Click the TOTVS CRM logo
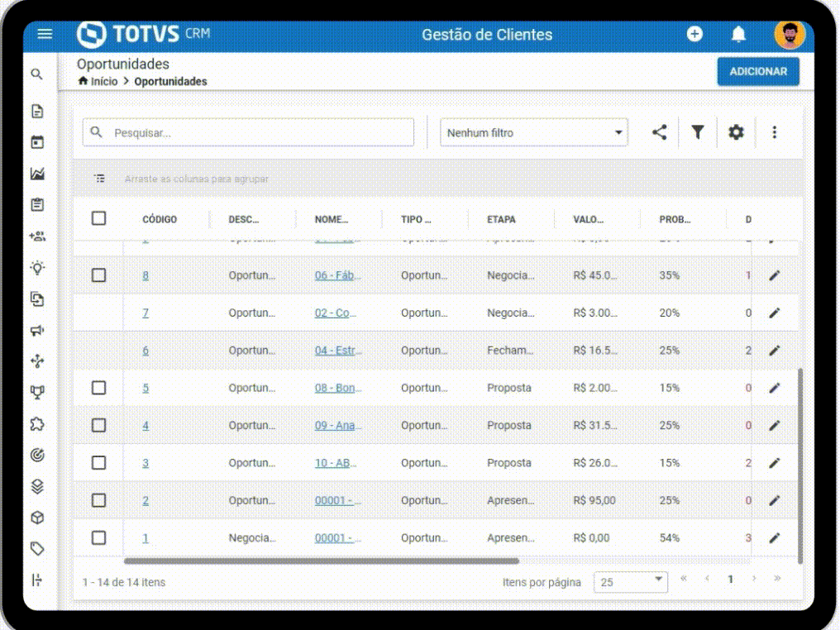The width and height of the screenshot is (840, 630). tap(144, 34)
